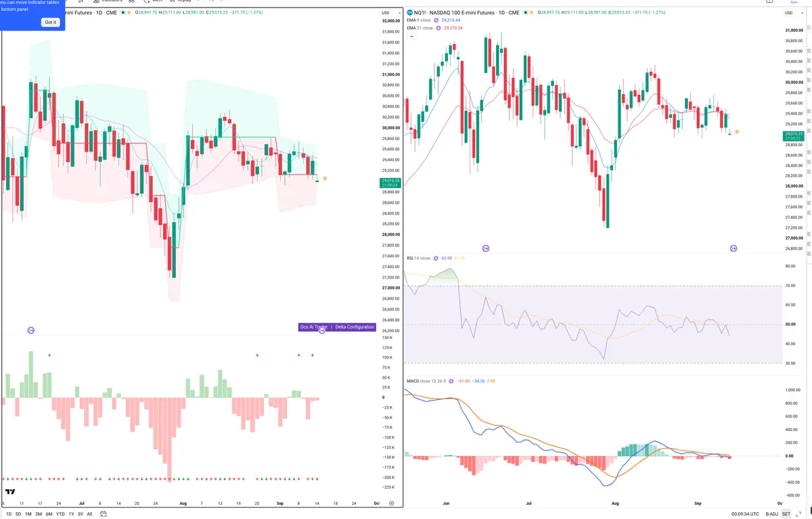The height and width of the screenshot is (519, 812).
Task: Click the 70.00 RSI level on right axis
Action: [790, 286]
